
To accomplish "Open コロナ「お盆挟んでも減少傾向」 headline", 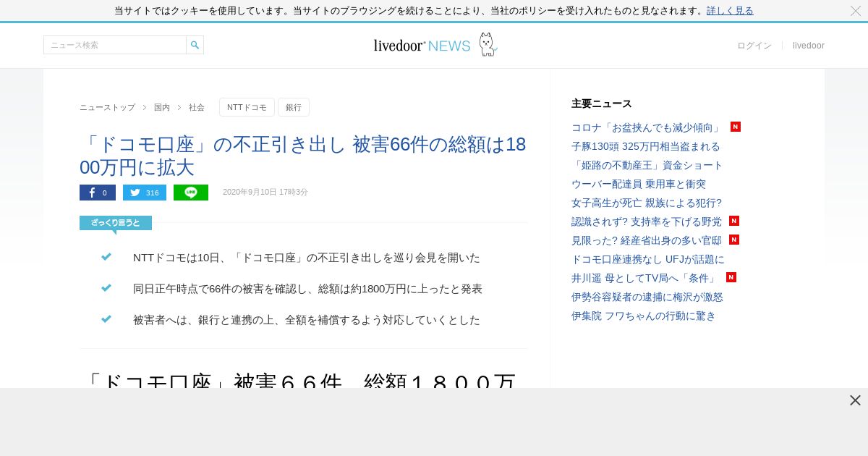I will [646, 127].
